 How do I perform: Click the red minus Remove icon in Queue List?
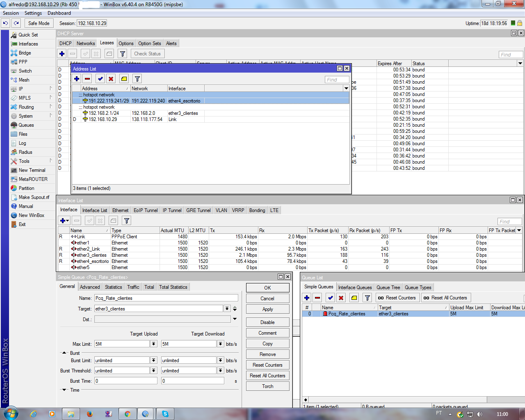point(317,298)
